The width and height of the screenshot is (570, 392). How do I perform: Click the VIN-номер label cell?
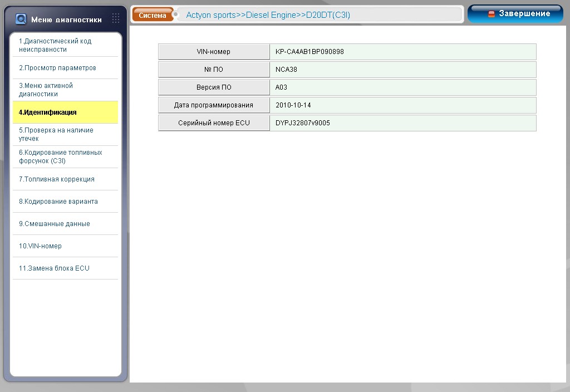click(x=214, y=52)
